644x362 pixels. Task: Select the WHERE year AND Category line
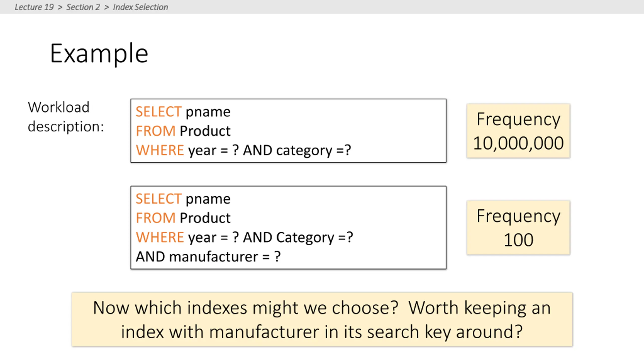[x=244, y=237]
